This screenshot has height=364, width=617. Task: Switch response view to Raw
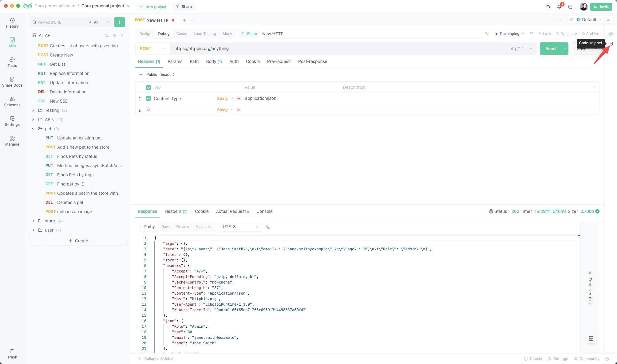(165, 227)
